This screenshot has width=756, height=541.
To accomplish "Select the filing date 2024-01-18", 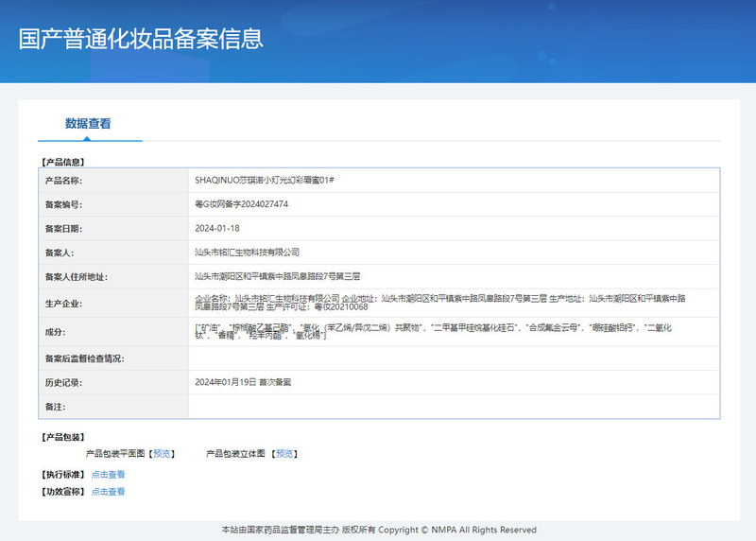I will coord(217,228).
